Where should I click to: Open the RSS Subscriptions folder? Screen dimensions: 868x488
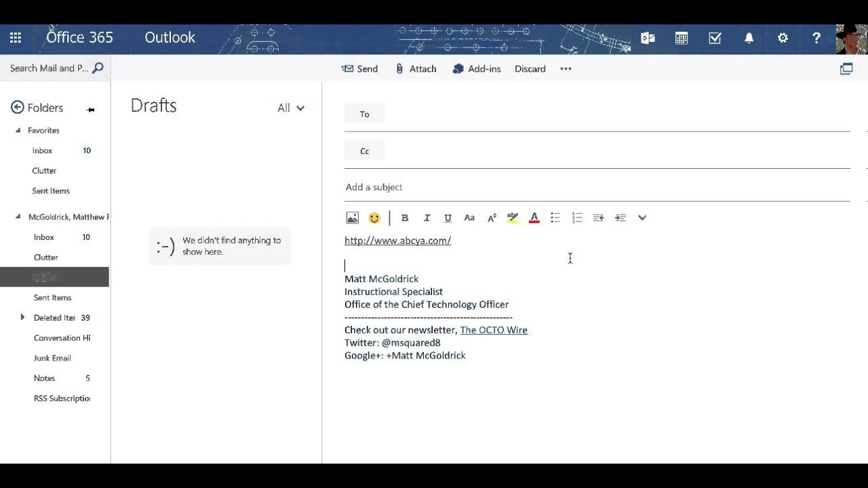62,399
